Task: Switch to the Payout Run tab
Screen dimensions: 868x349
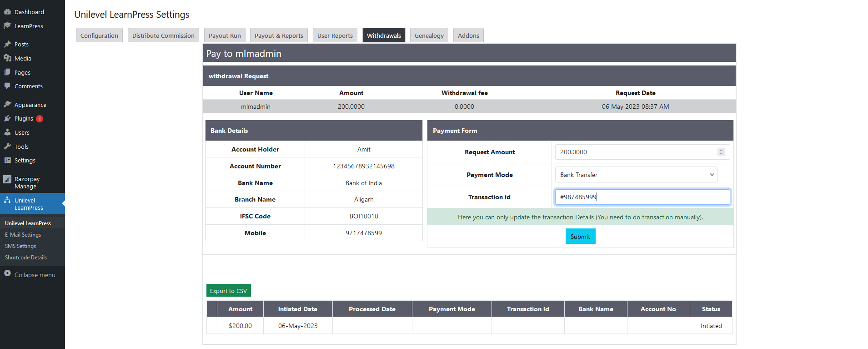Action: point(225,35)
